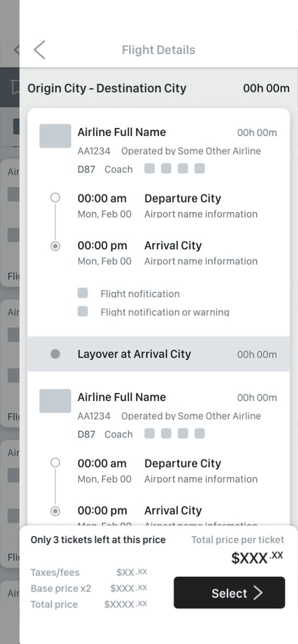Click first flight's airline logo placeholder
Image resolution: width=298 pixels, height=644 pixels.
point(55,136)
